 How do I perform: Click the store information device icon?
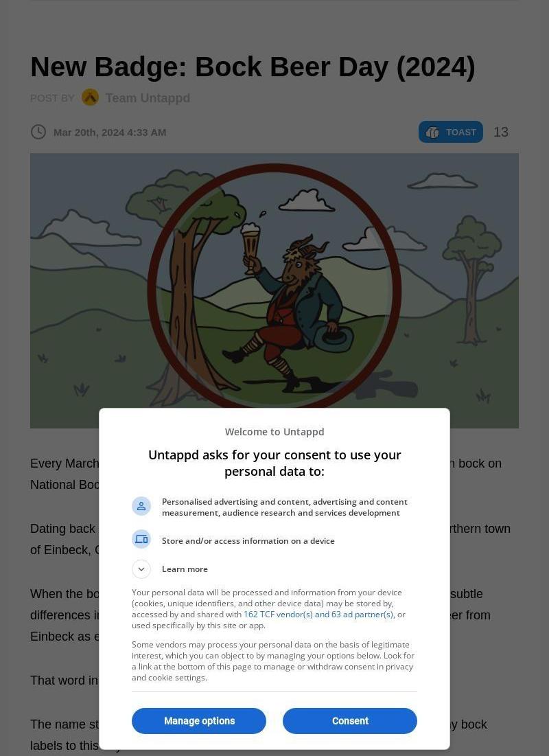[141, 539]
